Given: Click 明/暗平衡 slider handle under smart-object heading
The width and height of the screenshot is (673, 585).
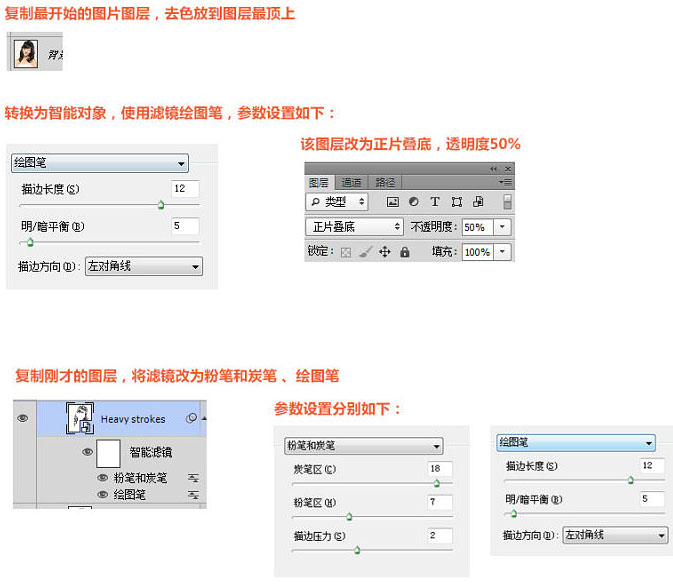Looking at the screenshot, I should 30,242.
